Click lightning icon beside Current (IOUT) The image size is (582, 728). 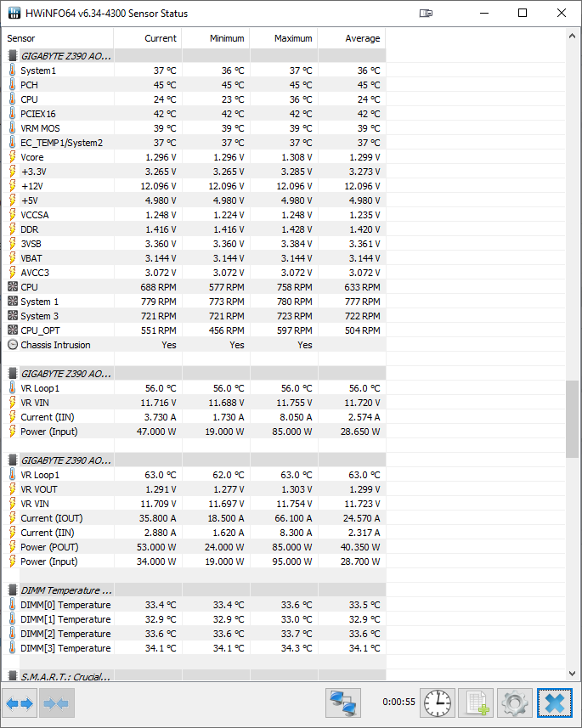coord(13,518)
